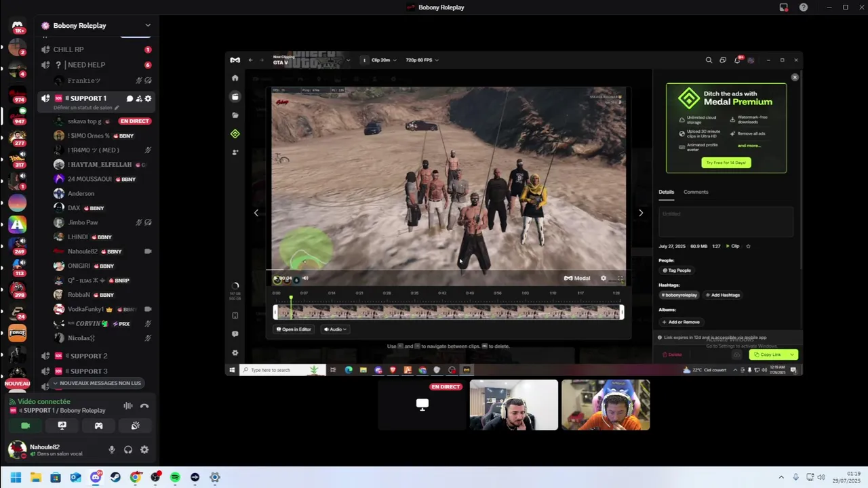
Task: Open Medal settings gear in sidebar
Action: tap(235, 352)
